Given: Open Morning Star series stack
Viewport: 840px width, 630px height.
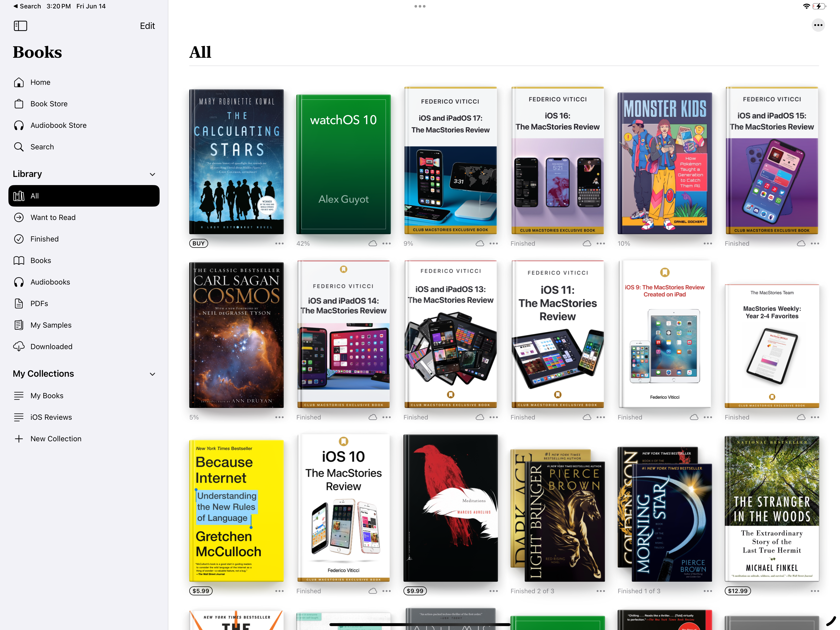Looking at the screenshot, I should pyautogui.click(x=665, y=514).
